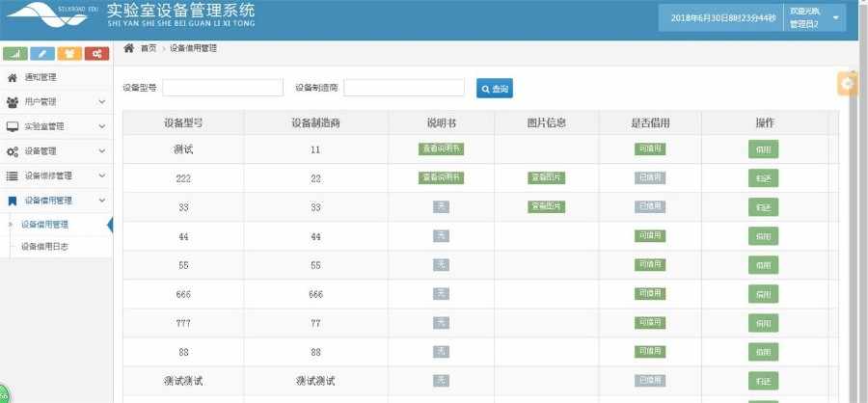
Task: Click the blue pencil shortcut button
Action: click(x=42, y=54)
